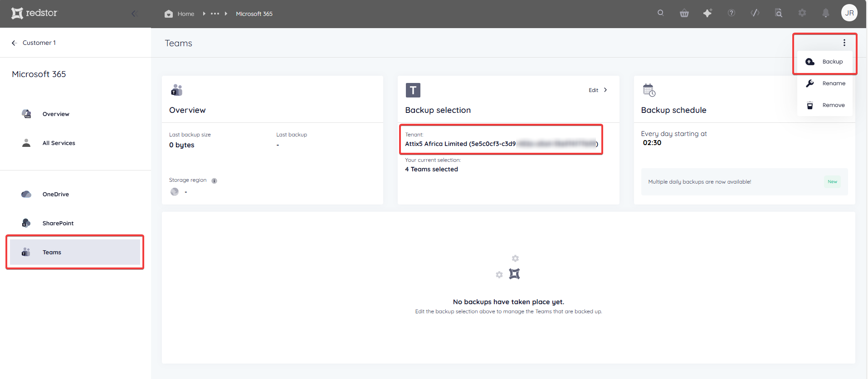The height and width of the screenshot is (379, 868).
Task: Open All Services in sidebar
Action: 59,143
